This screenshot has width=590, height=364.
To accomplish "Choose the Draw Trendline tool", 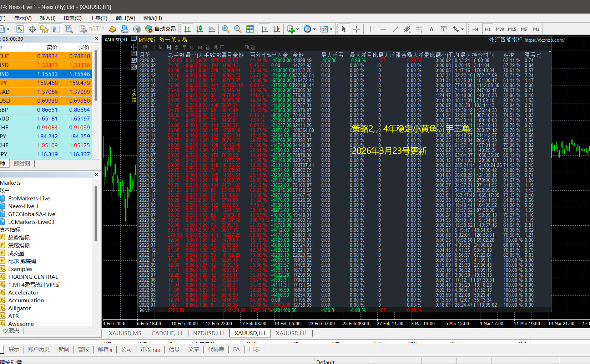I will (x=395, y=29).
